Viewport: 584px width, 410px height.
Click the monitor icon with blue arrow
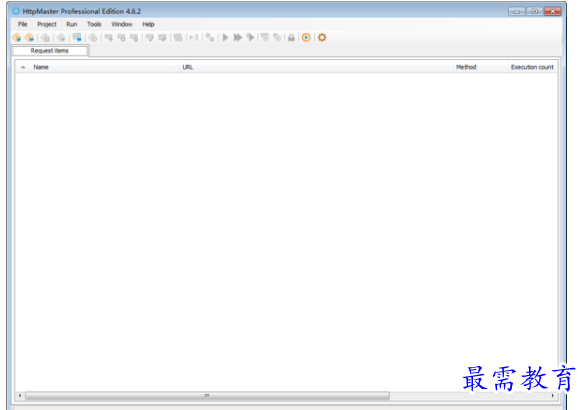coord(77,38)
